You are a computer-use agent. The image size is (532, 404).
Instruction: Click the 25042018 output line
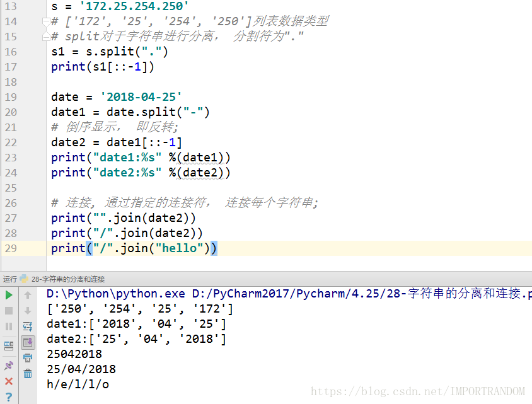[x=74, y=354]
